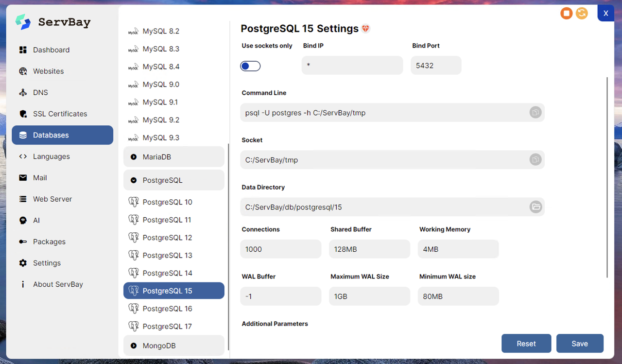The image size is (622, 364).
Task: Restart service with orange refresh icon
Action: (582, 13)
